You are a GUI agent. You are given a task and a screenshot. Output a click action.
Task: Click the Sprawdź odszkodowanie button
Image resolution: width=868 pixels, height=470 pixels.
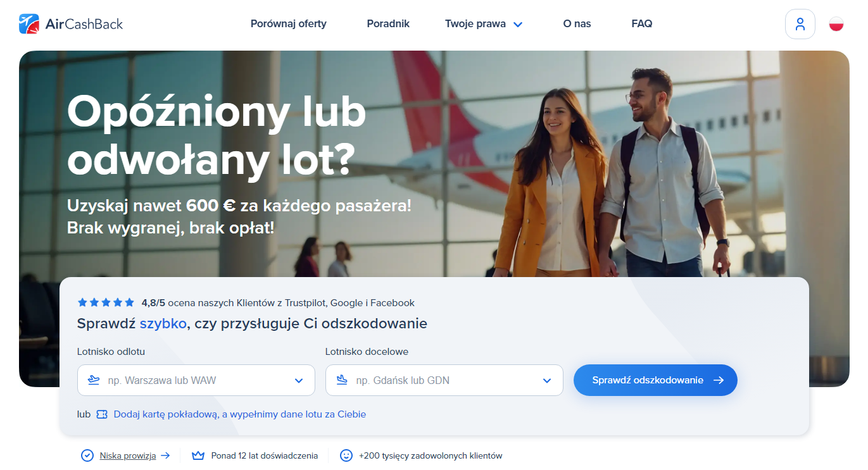pos(655,380)
